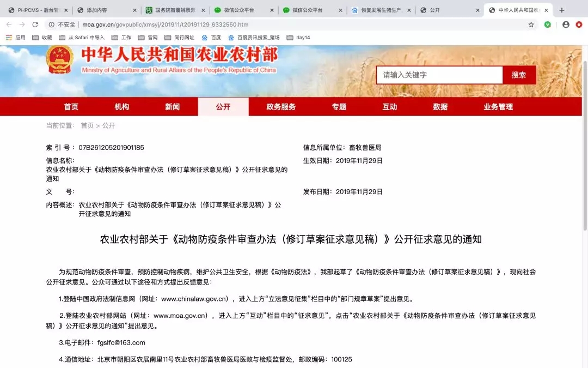588x368 pixels.
Task: Close the 添加内容 tab
Action: [134, 10]
